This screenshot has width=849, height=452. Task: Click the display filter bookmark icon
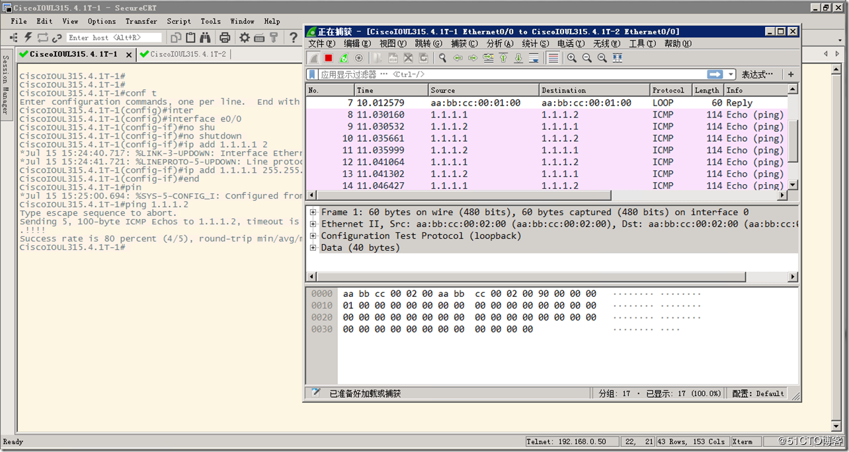(x=312, y=74)
